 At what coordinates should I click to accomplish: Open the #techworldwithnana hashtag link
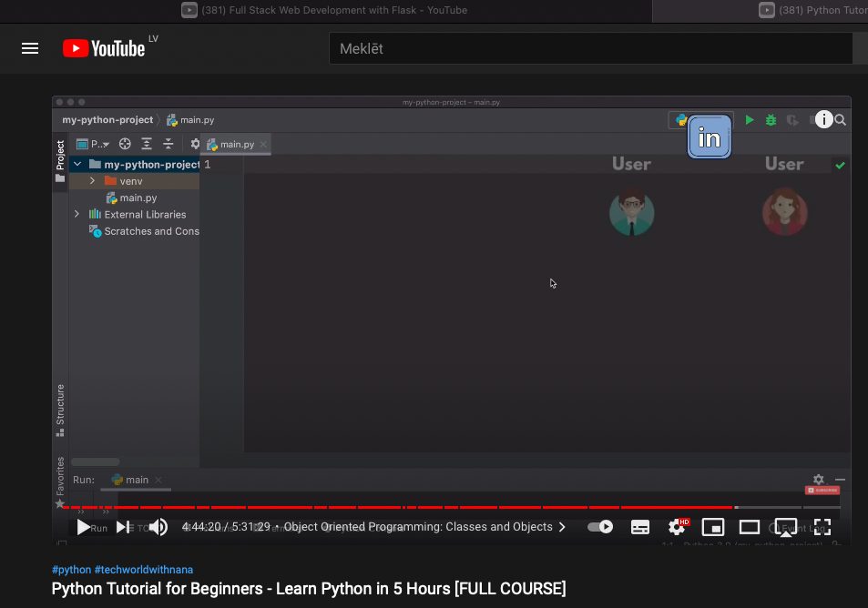tap(144, 569)
